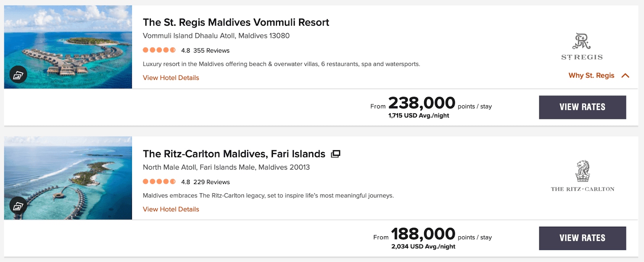
Task: Collapse the Why St. Regis section chevron
Action: click(625, 75)
